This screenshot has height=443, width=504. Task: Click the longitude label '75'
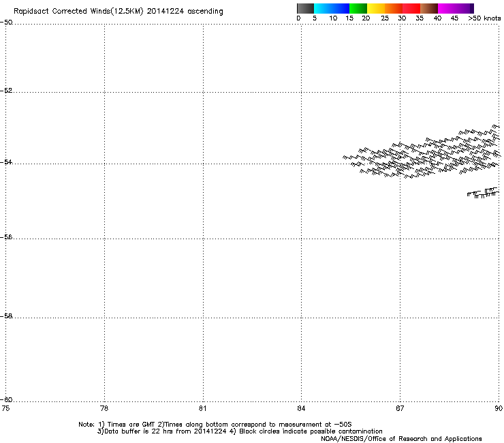coord(5,408)
